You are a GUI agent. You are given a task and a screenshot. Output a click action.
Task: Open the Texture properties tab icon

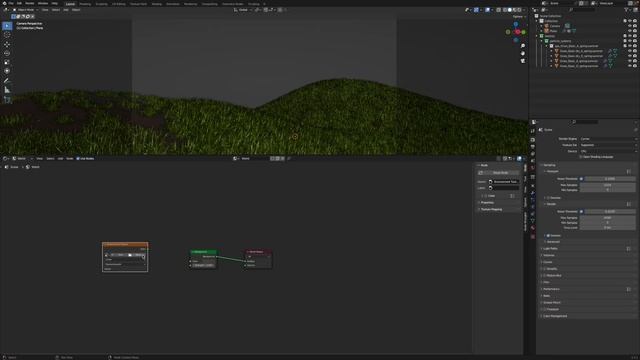tap(533, 236)
